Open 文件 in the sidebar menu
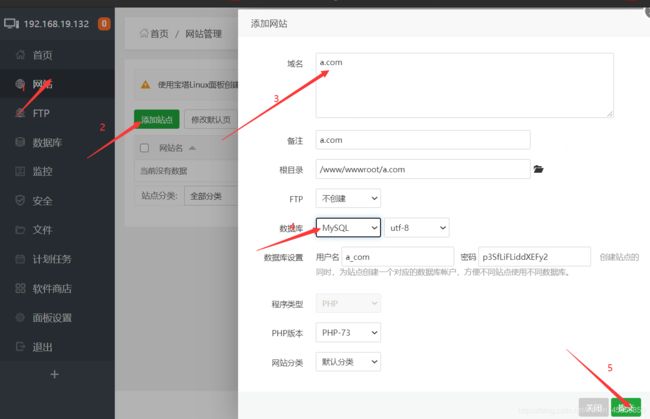The image size is (650, 419). click(x=42, y=230)
